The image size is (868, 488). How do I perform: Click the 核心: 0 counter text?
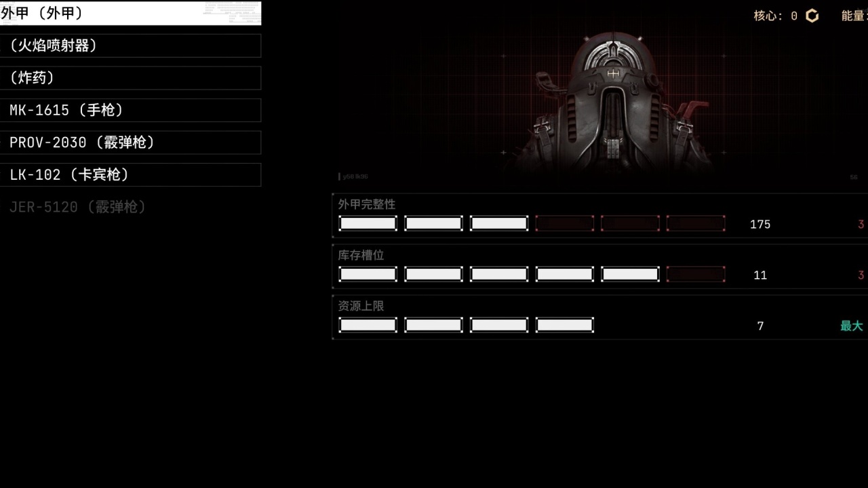coord(775,16)
